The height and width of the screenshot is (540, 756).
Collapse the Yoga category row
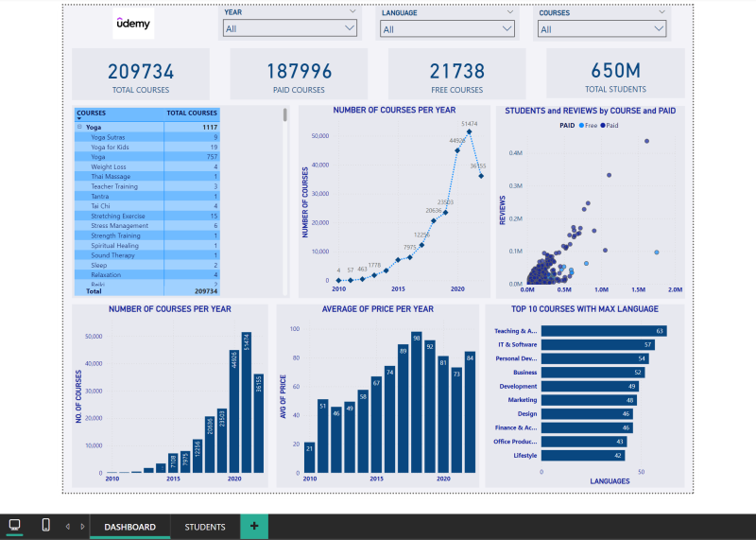(x=79, y=127)
